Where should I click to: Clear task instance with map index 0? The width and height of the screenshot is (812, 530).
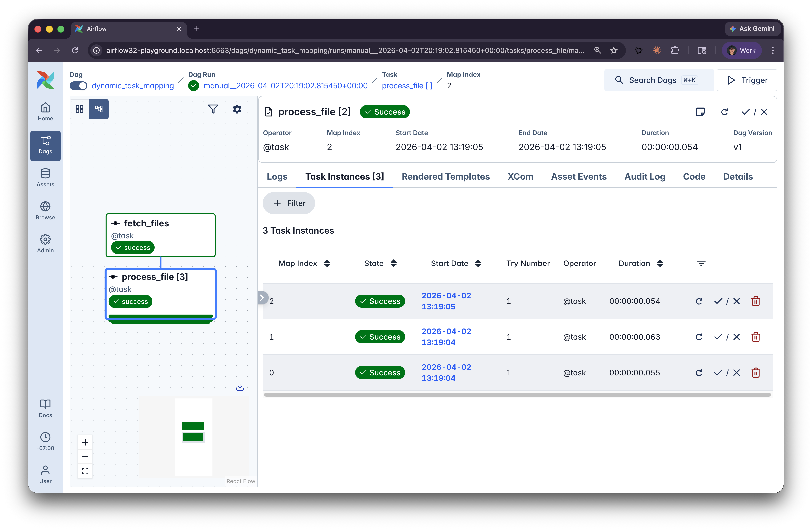coord(699,373)
